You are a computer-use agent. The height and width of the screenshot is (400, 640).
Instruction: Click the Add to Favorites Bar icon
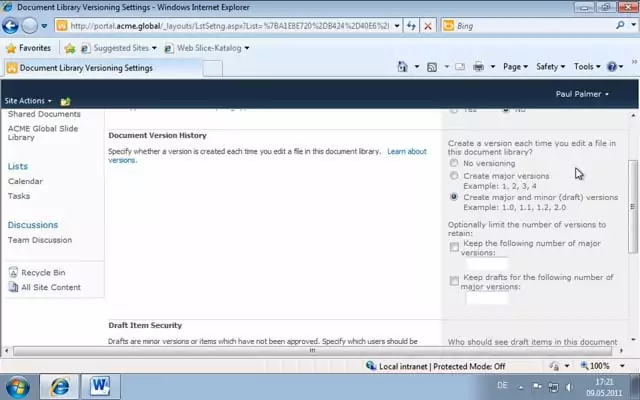70,48
